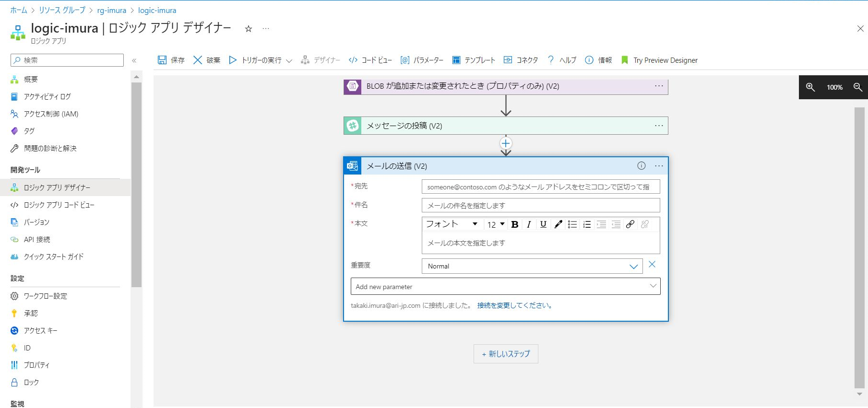The width and height of the screenshot is (868, 408).
Task: Open メッセージの投稿 step options menu
Action: click(659, 126)
